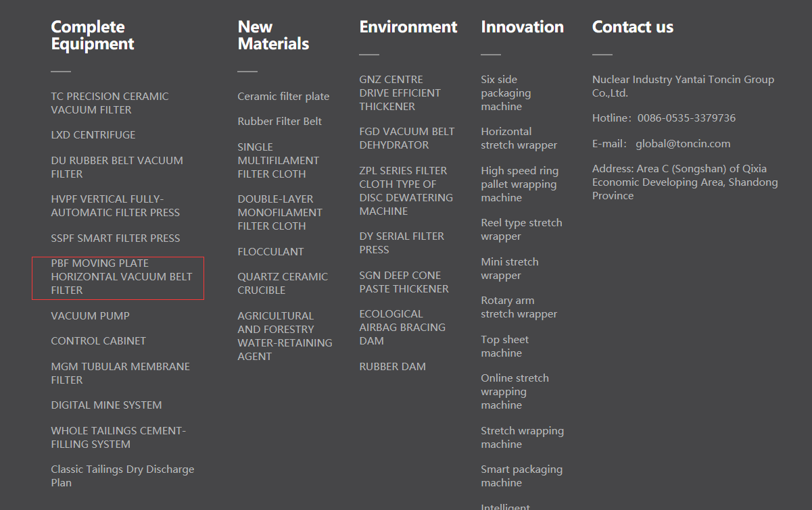This screenshot has width=812, height=510.
Task: Select the Flocculant link
Action: [270, 252]
